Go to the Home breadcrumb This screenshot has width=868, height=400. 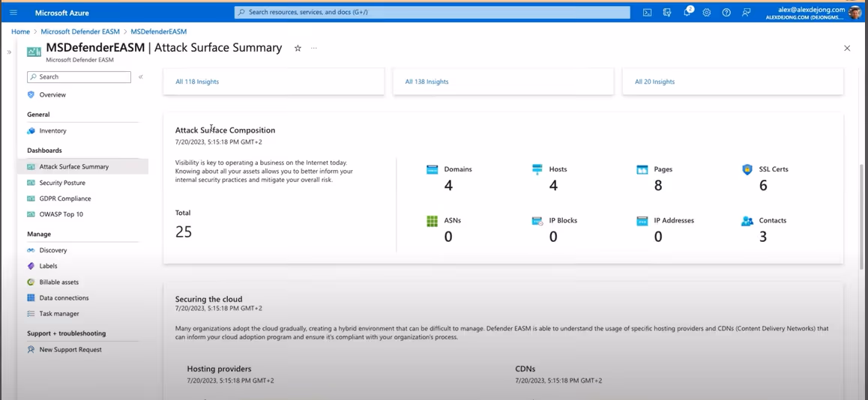pos(20,31)
